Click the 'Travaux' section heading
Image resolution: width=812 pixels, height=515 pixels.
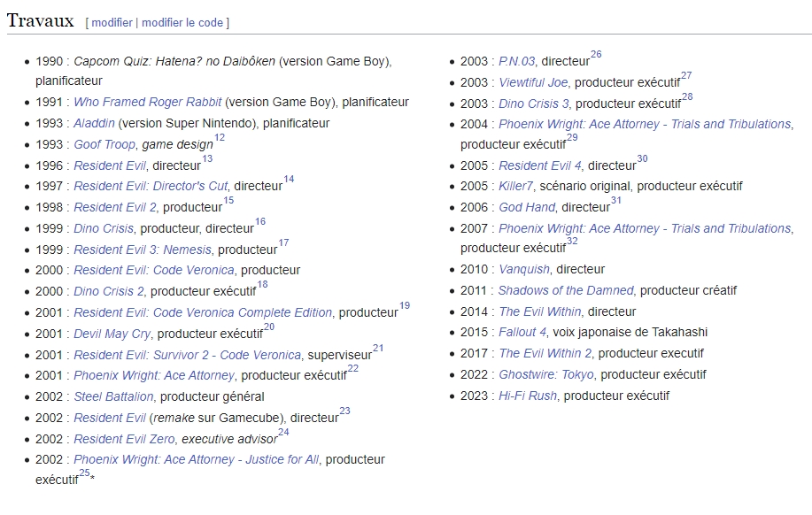click(41, 20)
